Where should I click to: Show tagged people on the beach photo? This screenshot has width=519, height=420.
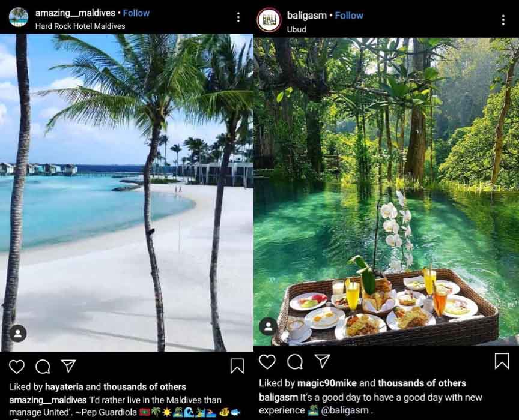click(x=18, y=334)
